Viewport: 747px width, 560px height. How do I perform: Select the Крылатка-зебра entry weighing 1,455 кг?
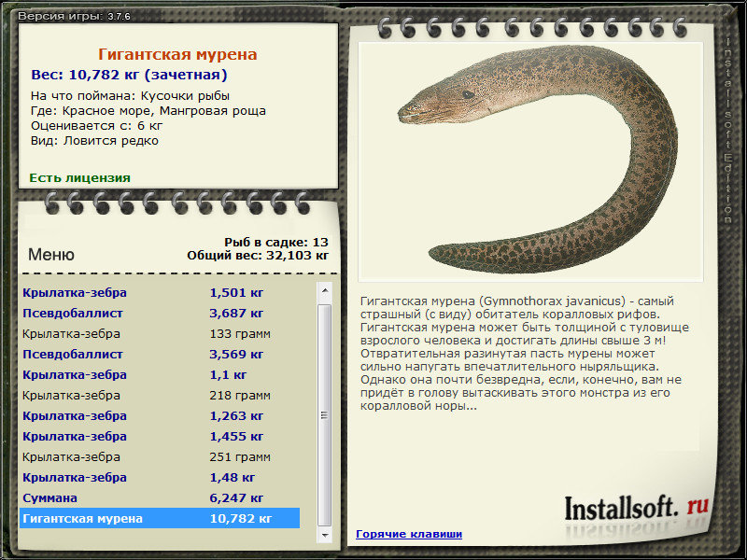160,436
